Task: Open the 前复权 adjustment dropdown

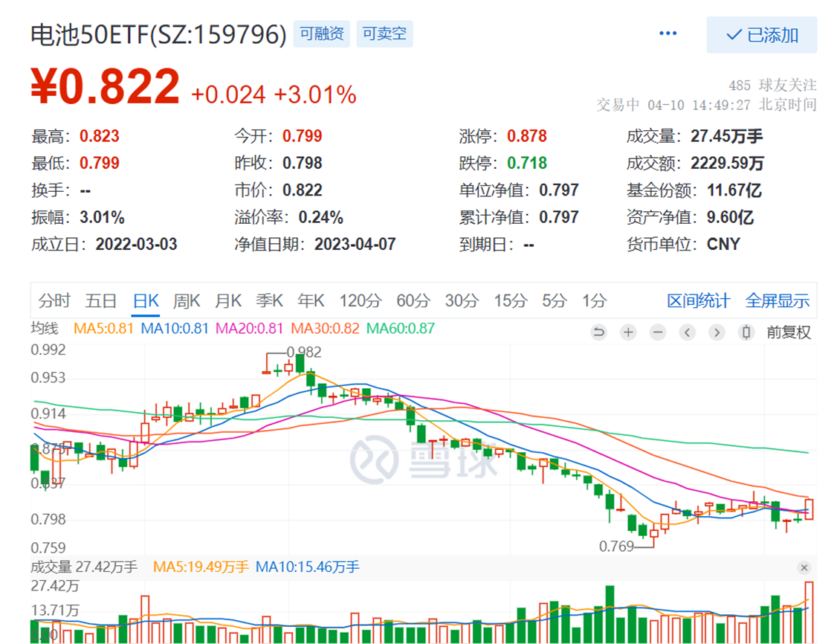Action: pyautogui.click(x=789, y=332)
